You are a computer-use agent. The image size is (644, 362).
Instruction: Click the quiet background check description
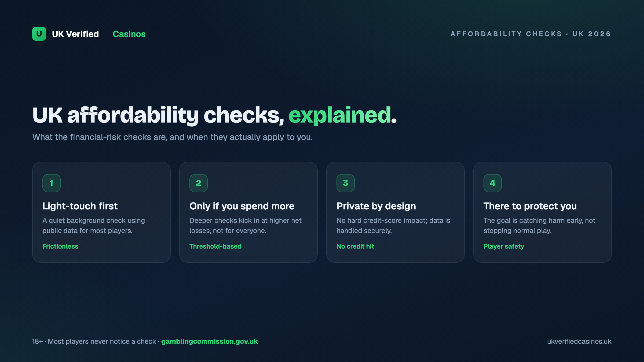tap(94, 226)
